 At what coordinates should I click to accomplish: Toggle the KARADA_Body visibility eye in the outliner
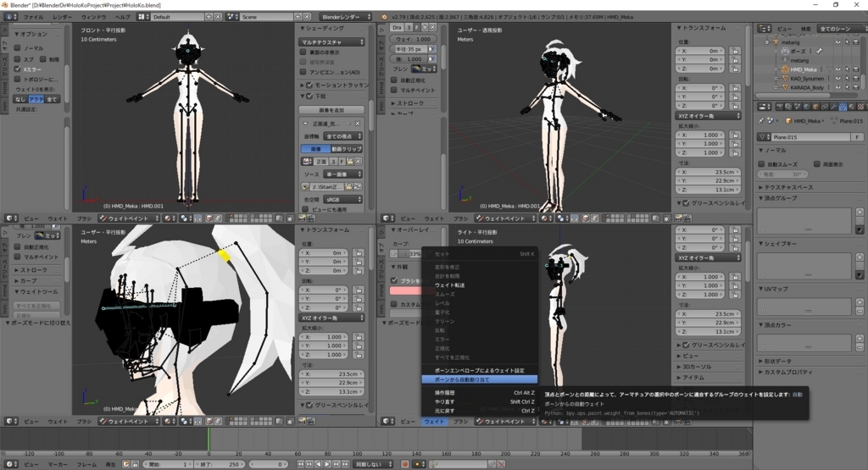click(x=838, y=87)
